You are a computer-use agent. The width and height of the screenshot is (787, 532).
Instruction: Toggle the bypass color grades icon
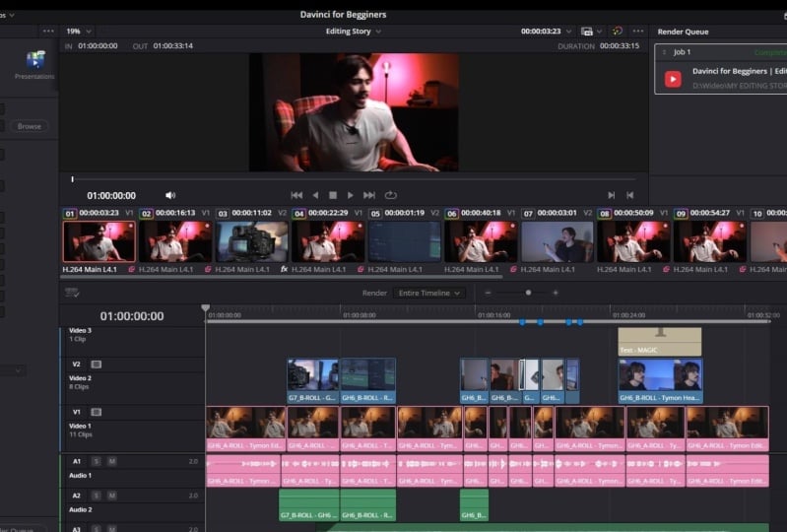[x=618, y=32]
